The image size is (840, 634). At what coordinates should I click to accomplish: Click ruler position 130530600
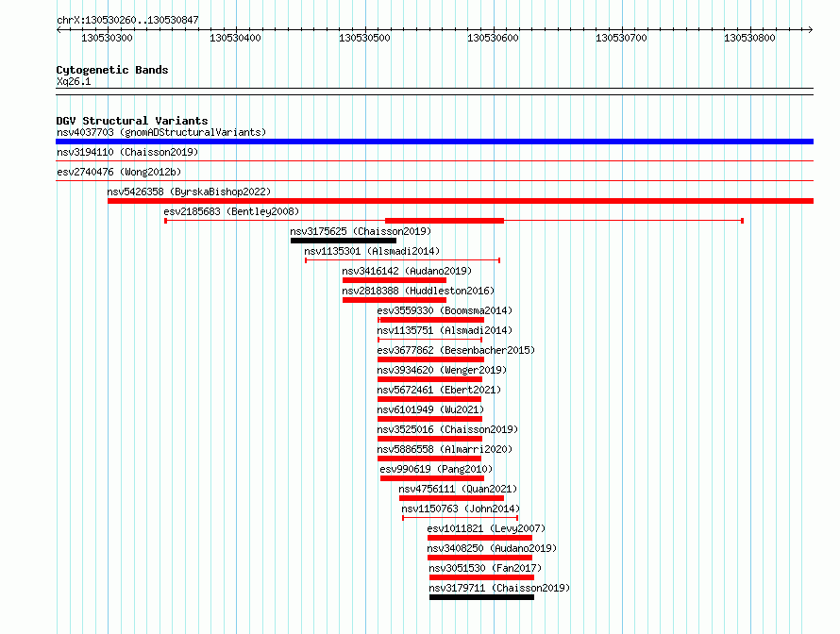click(x=493, y=38)
